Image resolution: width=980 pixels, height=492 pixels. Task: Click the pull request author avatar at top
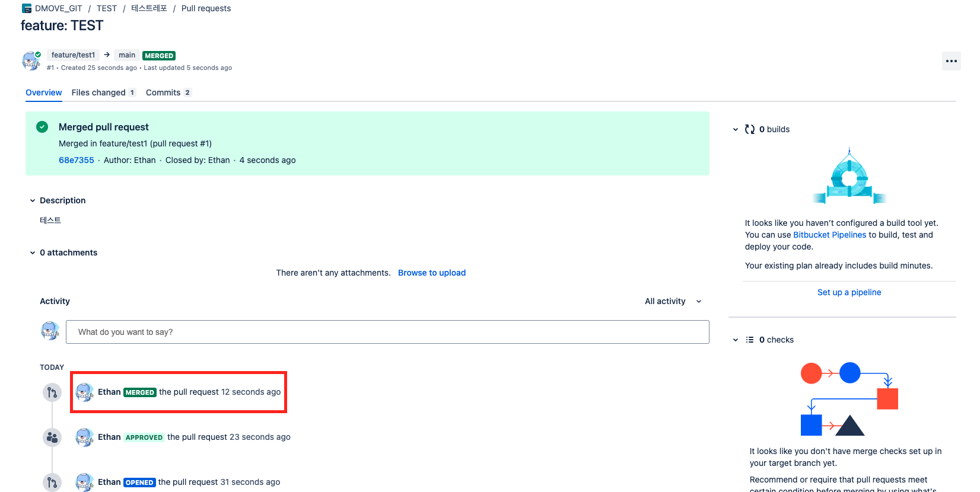31,60
